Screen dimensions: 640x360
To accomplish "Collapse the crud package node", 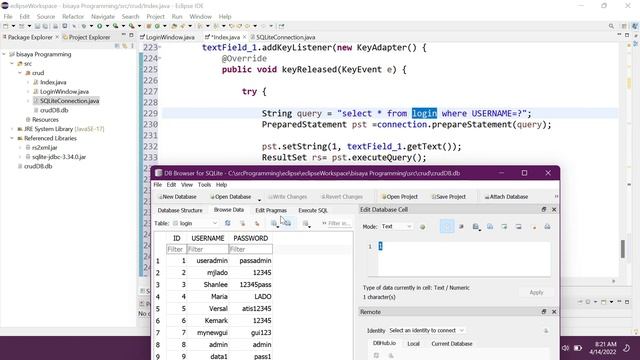I will click(x=20, y=73).
